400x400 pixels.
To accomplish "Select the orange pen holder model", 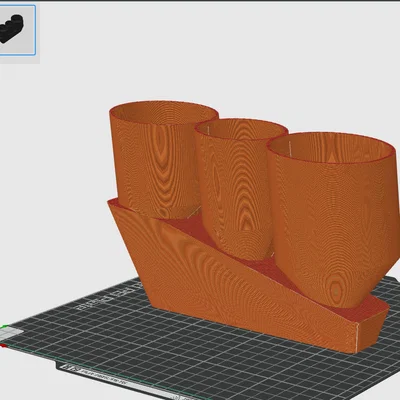I will [253, 227].
